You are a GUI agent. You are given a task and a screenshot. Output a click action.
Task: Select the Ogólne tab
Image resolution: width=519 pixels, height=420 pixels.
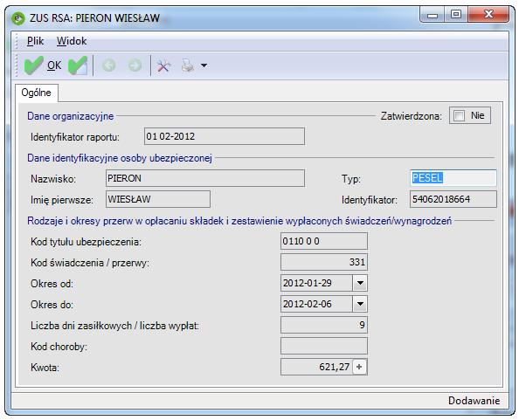pos(37,93)
